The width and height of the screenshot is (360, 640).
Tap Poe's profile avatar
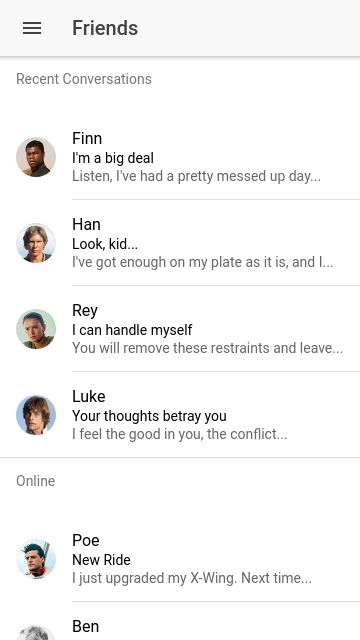click(x=36, y=559)
